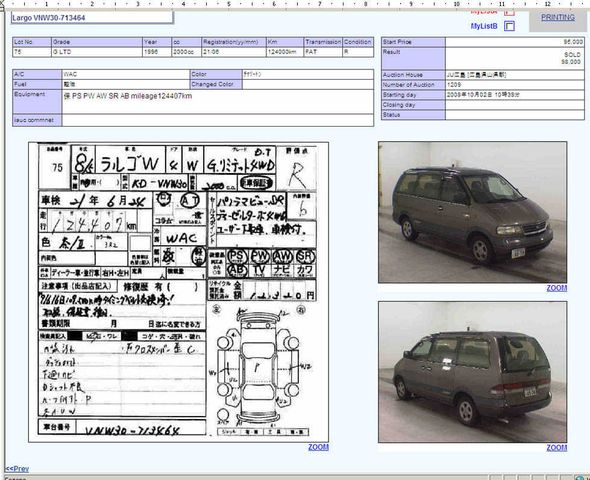Click the rear view car photo
The height and width of the screenshot is (480, 590).
point(473,372)
